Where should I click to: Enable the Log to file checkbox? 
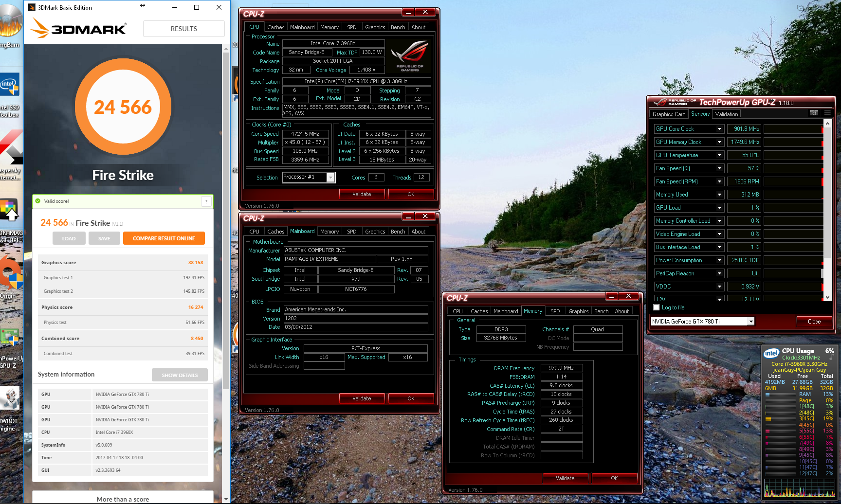657,307
